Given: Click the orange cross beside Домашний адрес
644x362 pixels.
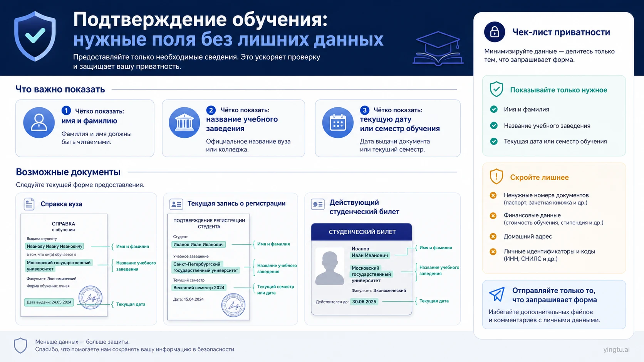Looking at the screenshot, I should pyautogui.click(x=493, y=237).
